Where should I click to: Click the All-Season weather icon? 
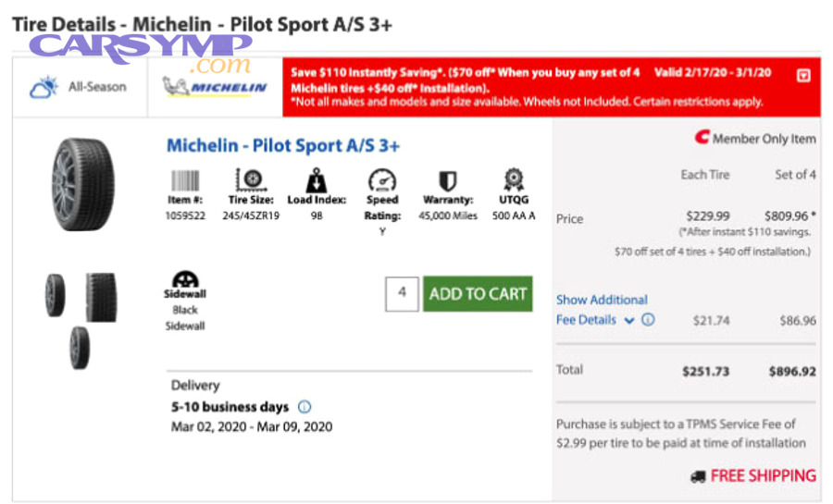pos(44,88)
